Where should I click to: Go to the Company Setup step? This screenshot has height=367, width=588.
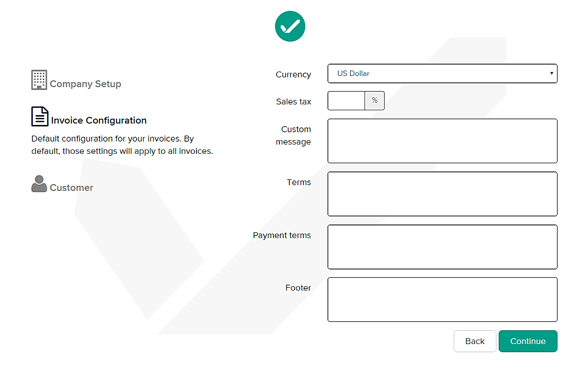85,84
